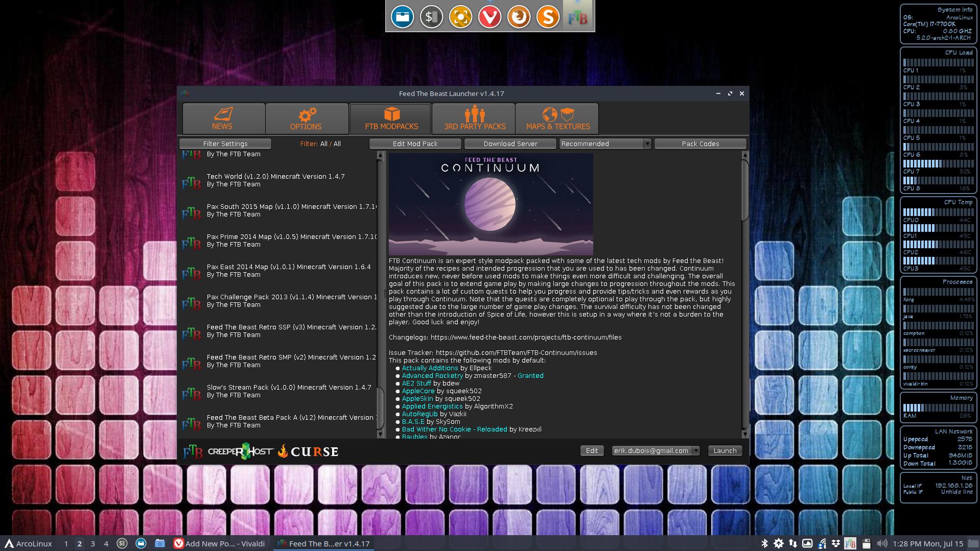Click the description pane scroll-up arrow

[x=744, y=155]
